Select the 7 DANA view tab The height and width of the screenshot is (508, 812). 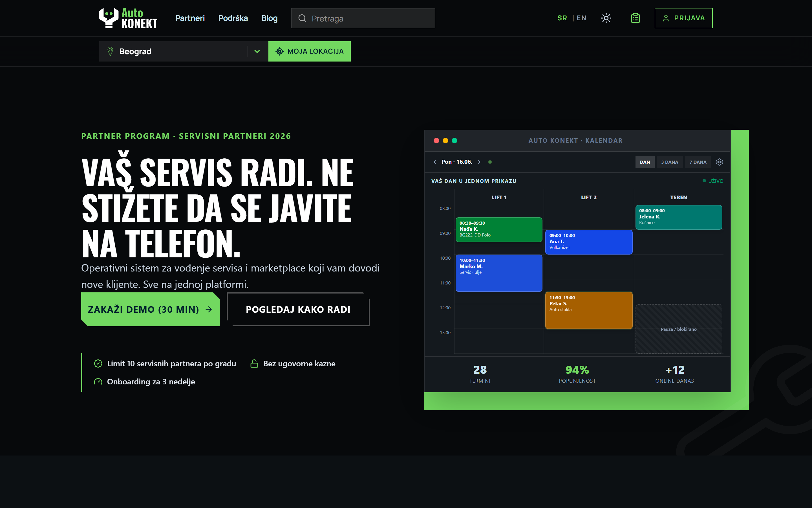click(x=698, y=162)
